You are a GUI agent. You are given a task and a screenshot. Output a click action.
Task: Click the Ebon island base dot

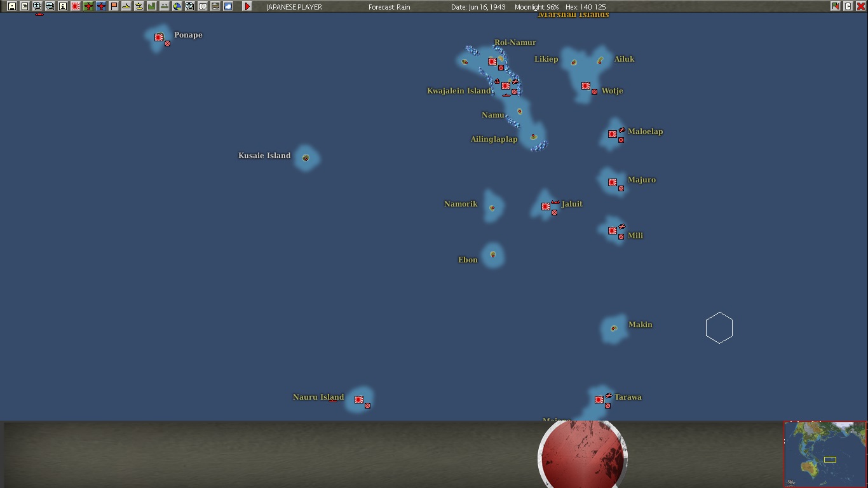492,255
